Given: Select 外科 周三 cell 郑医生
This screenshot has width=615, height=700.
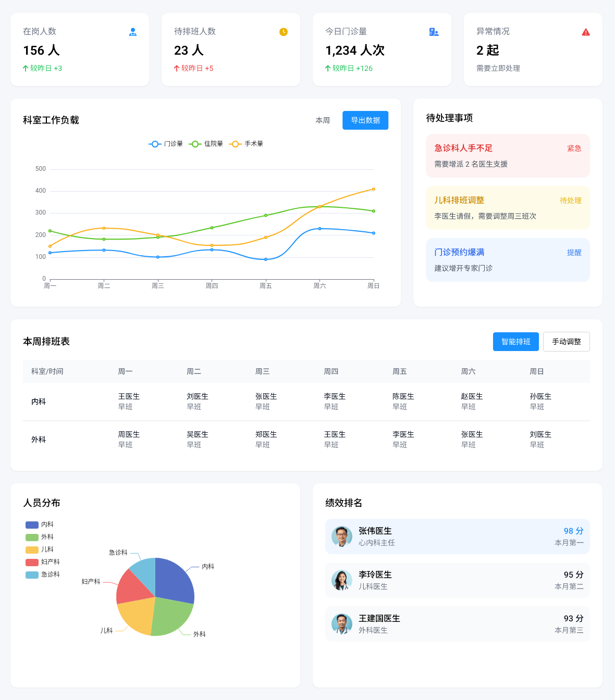Looking at the screenshot, I should coord(266,440).
